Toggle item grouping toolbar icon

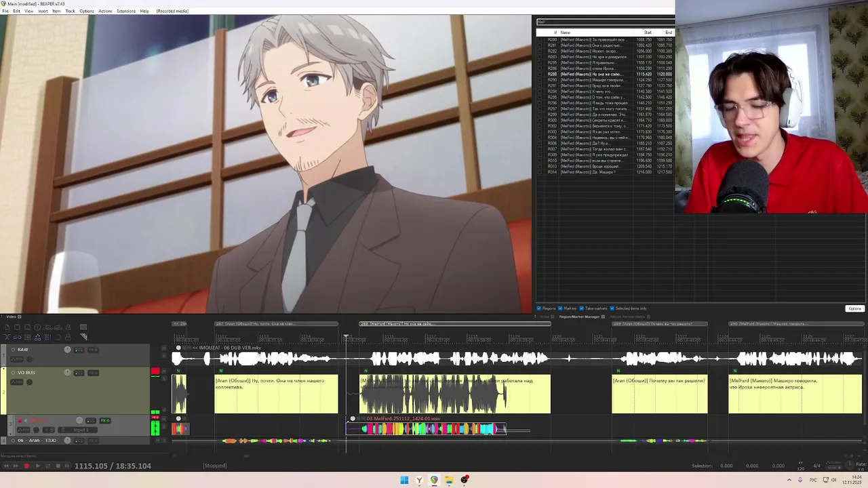pyautogui.click(x=17, y=337)
